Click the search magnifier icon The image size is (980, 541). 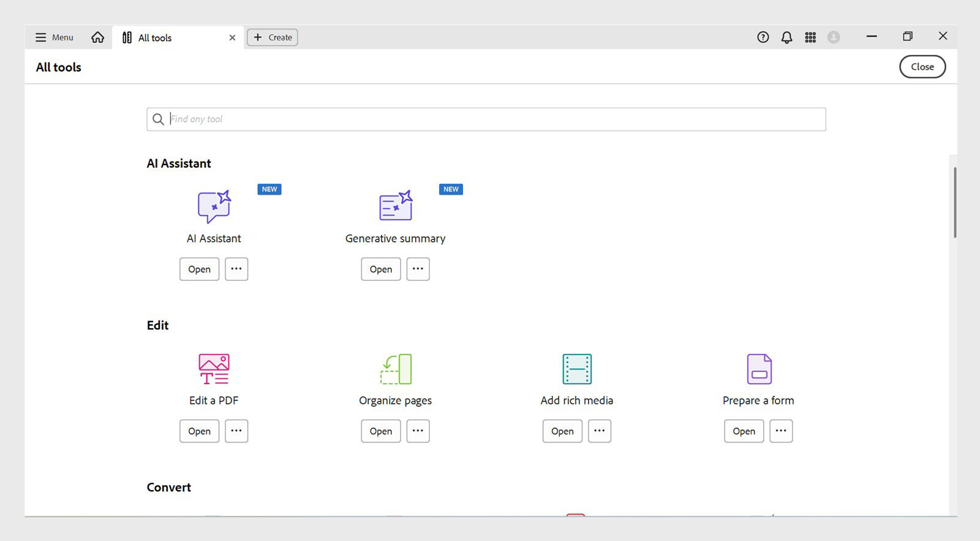[x=158, y=119]
